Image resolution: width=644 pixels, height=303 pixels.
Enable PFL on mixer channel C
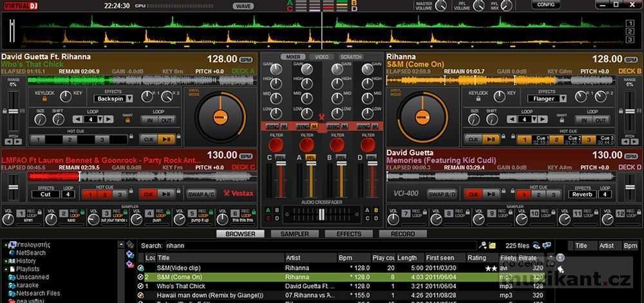[x=281, y=157]
